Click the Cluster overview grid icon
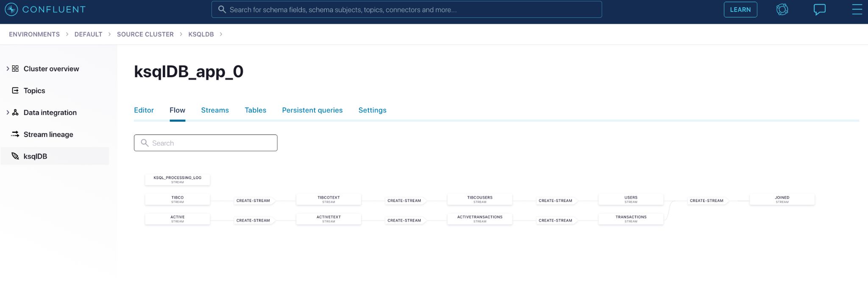The width and height of the screenshot is (868, 297). coord(15,69)
